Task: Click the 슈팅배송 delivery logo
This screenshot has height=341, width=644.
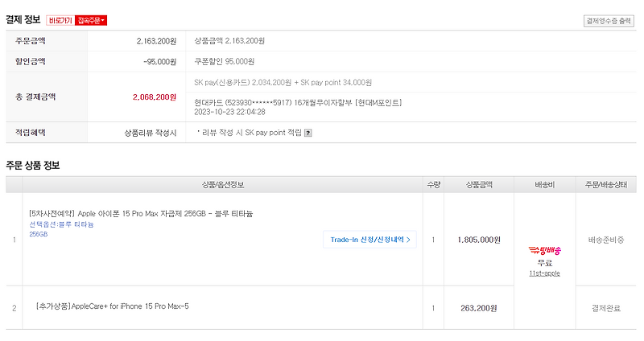Action: [x=545, y=251]
